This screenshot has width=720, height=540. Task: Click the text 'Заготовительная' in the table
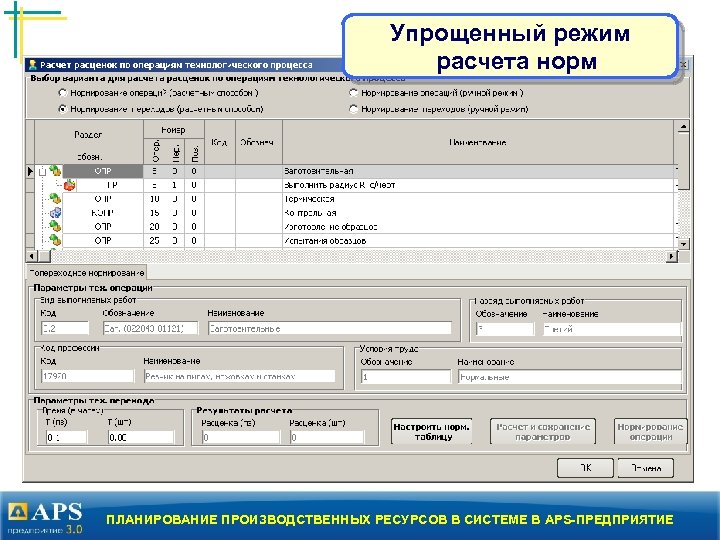[319, 171]
